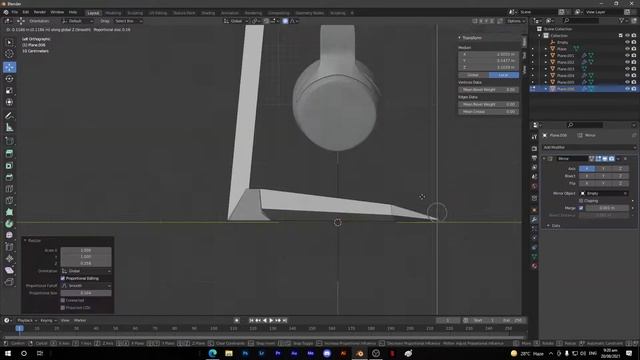Enable the Clipping checkbox in Mirror modifier

tap(581, 201)
